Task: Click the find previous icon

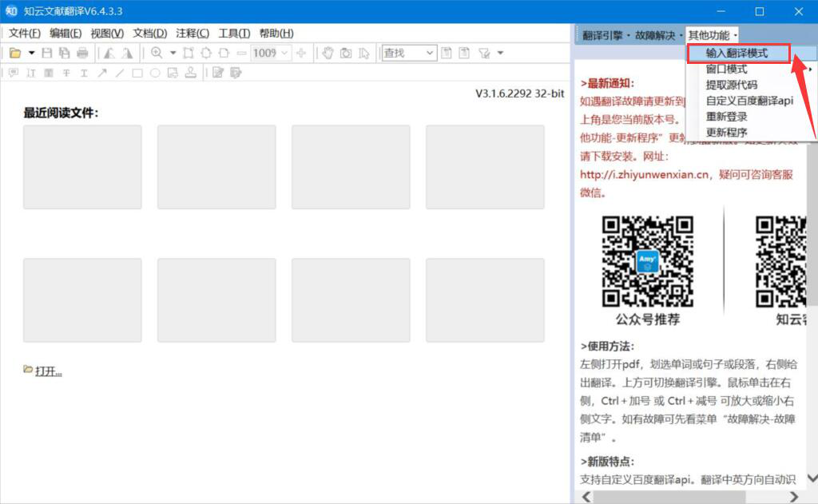Action: (x=447, y=53)
